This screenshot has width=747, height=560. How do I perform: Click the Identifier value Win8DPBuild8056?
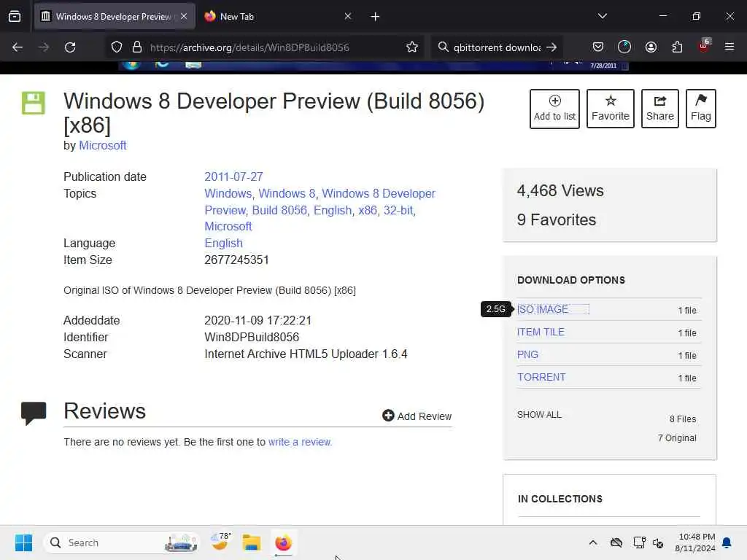(x=252, y=337)
